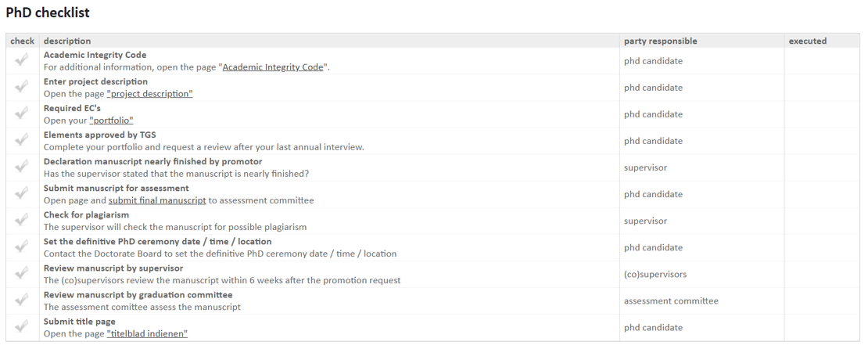868x349 pixels.
Task: Click checkmark icon for Required EC's row
Action: coord(22,113)
